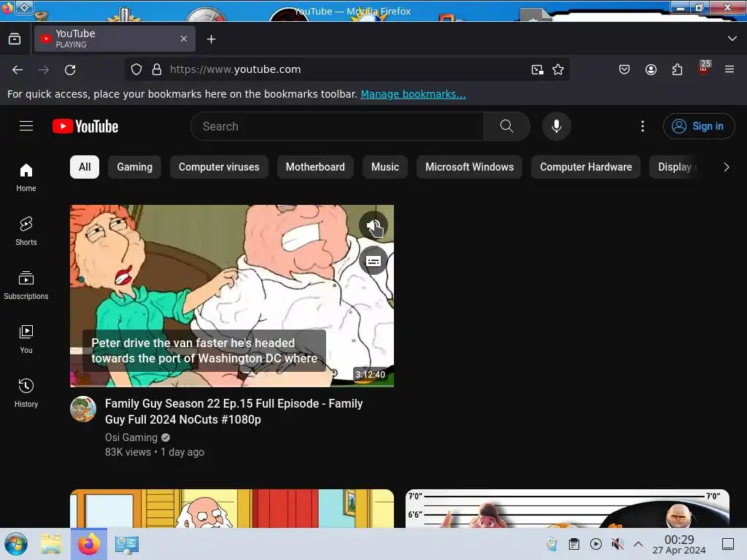Open Home in the sidebar
This screenshot has width=747, height=560.
click(x=26, y=177)
